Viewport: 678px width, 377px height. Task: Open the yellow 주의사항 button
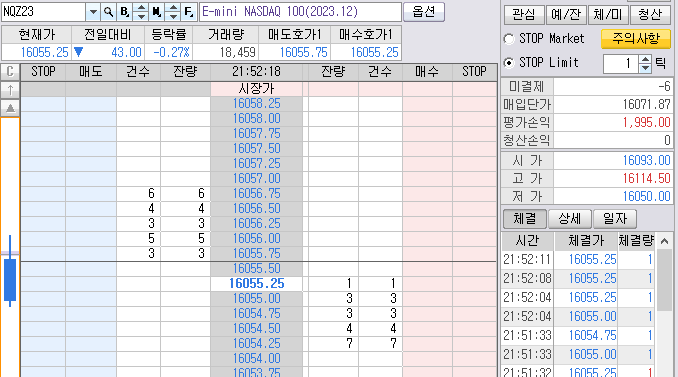pos(636,39)
